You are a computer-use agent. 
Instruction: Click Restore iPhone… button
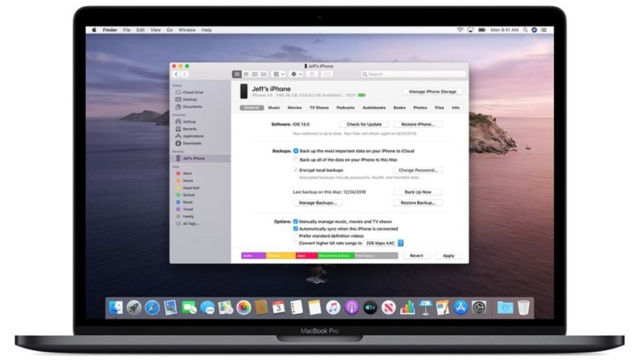[x=418, y=125]
